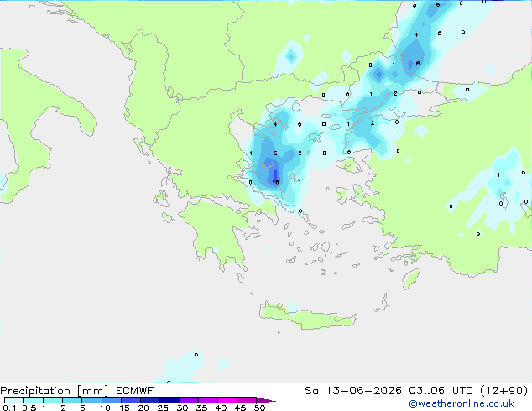Click the '(12+90)' forecast run text
This screenshot has height=411, width=532.
(504, 391)
